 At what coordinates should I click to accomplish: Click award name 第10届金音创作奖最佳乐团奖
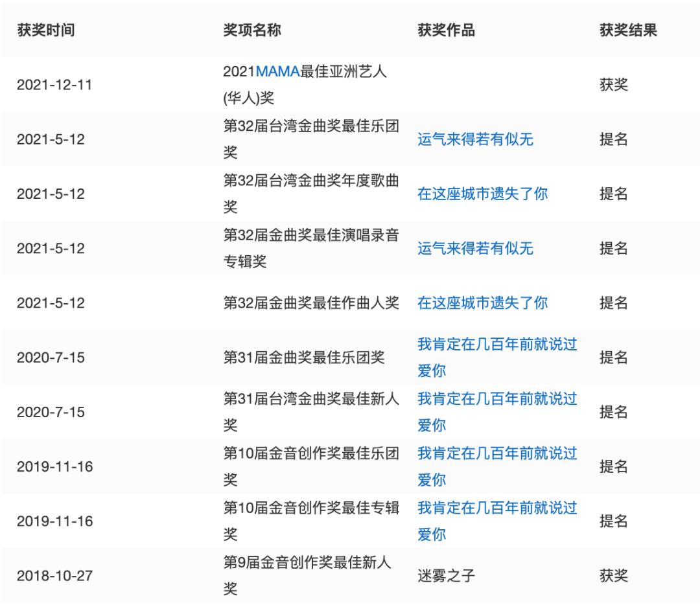(311, 466)
